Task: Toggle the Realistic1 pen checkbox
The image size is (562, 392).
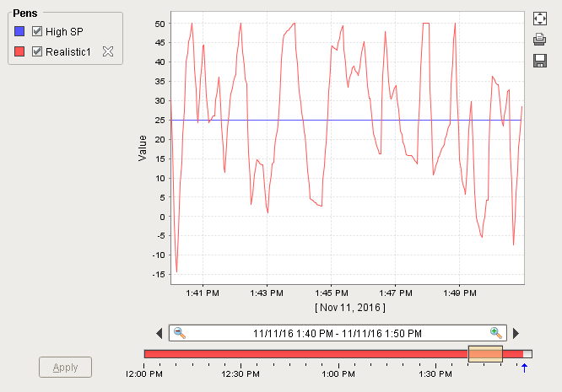Action: (37, 52)
